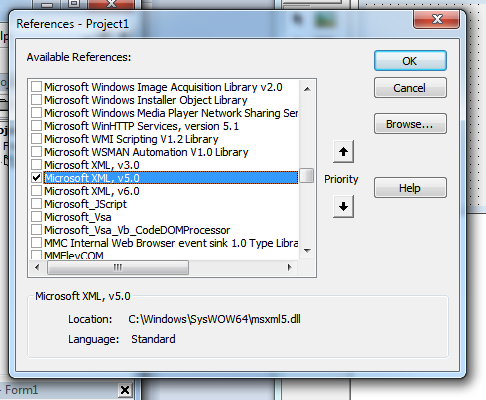Click the Help button
This screenshot has width=486, height=400.
tap(410, 188)
